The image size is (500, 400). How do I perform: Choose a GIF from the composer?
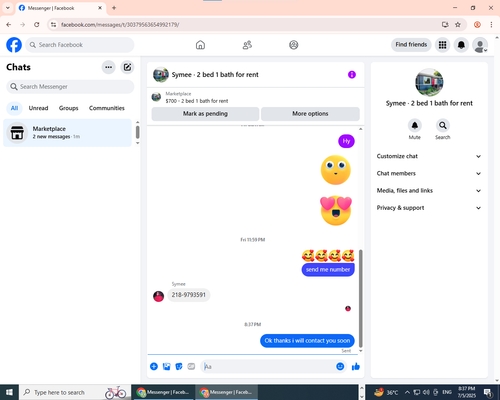(x=191, y=367)
